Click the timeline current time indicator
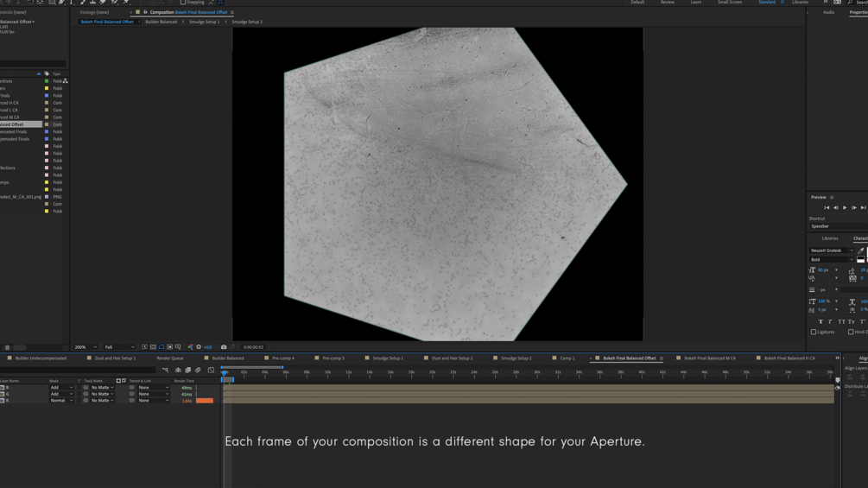 (x=225, y=373)
